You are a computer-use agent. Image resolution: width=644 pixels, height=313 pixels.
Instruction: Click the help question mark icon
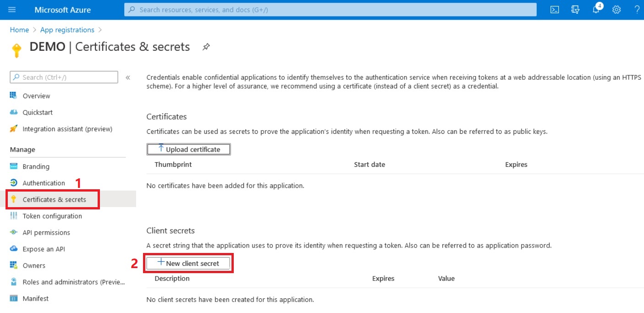tap(637, 10)
